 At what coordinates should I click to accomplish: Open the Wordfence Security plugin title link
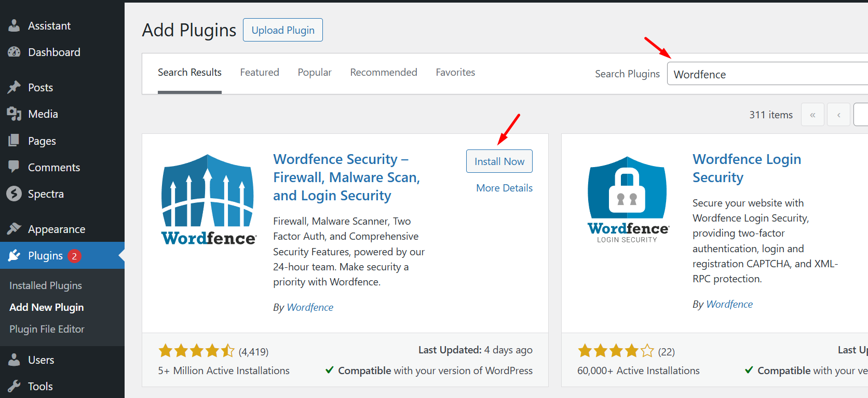[x=347, y=177]
